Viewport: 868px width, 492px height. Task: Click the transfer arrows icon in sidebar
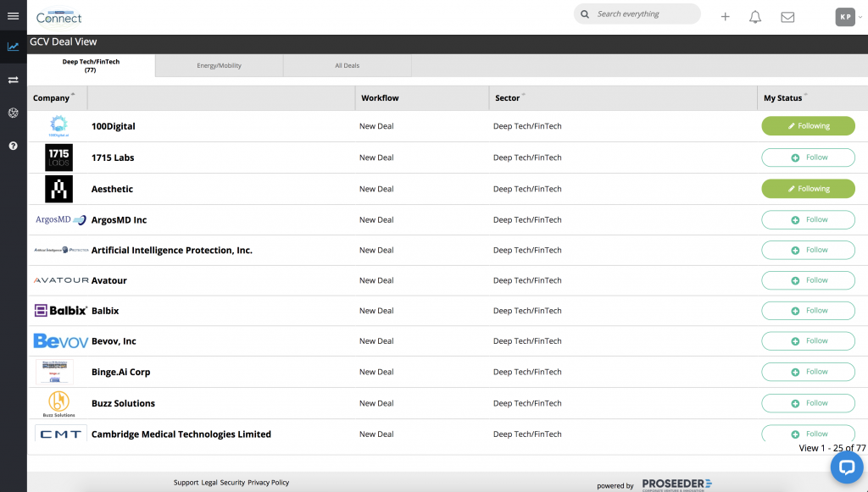click(x=13, y=80)
